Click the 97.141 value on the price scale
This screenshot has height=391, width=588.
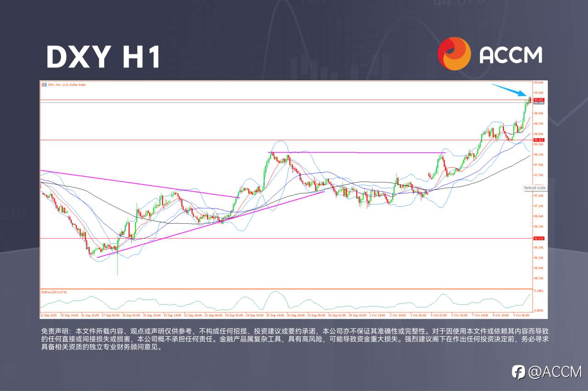[x=539, y=206]
